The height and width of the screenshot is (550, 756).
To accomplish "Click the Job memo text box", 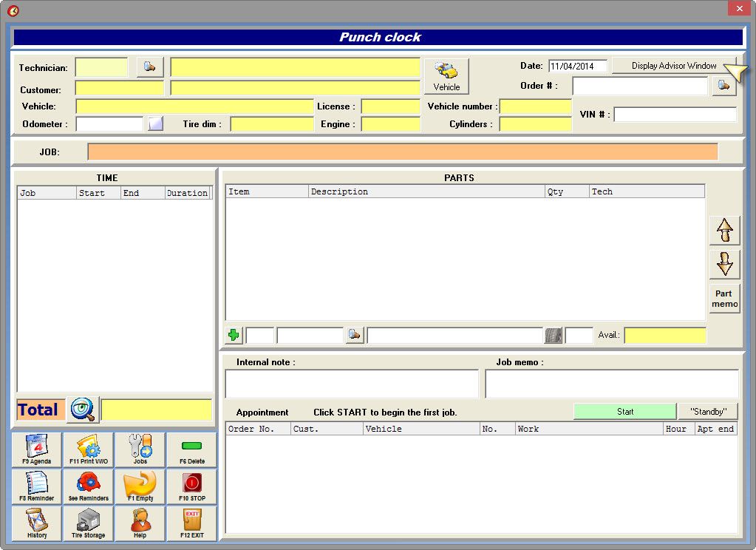I will [612, 384].
